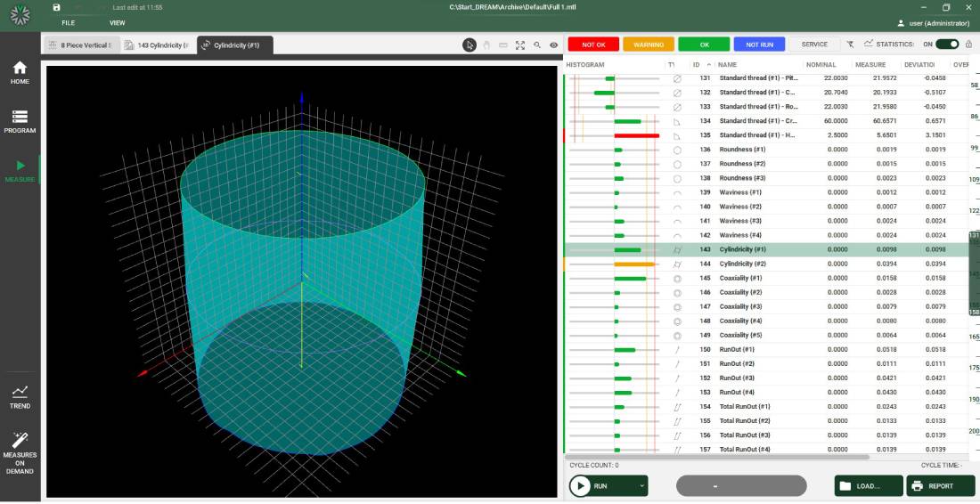Toggle the eye visibility icon in viewer toolbar
Image resolution: width=980 pixels, height=504 pixels.
pyautogui.click(x=554, y=45)
